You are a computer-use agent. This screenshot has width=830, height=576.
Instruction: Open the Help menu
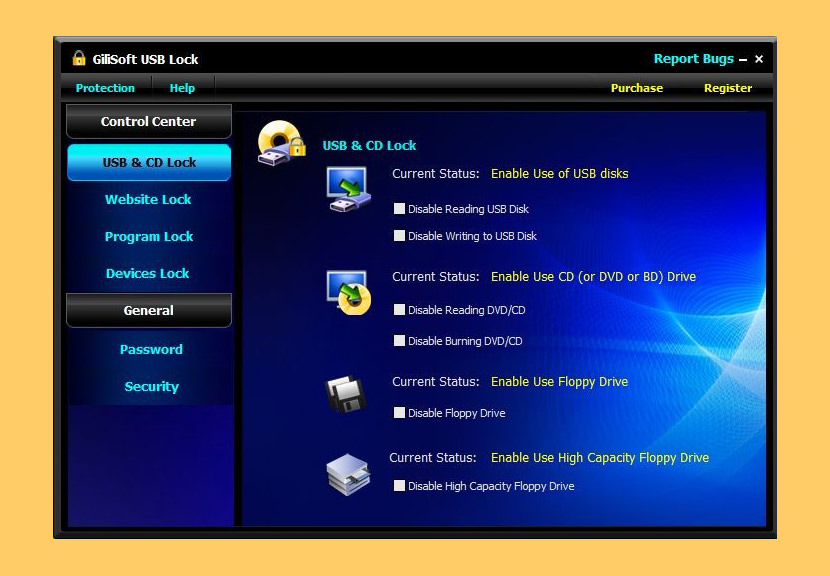[x=182, y=88]
